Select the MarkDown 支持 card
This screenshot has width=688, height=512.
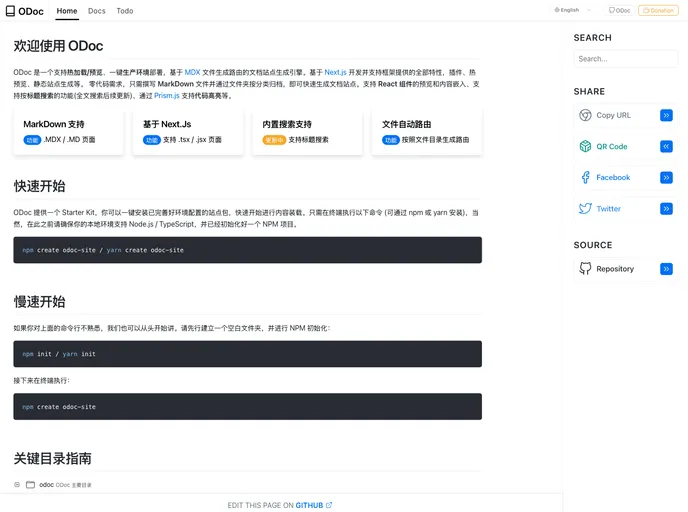tap(68, 132)
